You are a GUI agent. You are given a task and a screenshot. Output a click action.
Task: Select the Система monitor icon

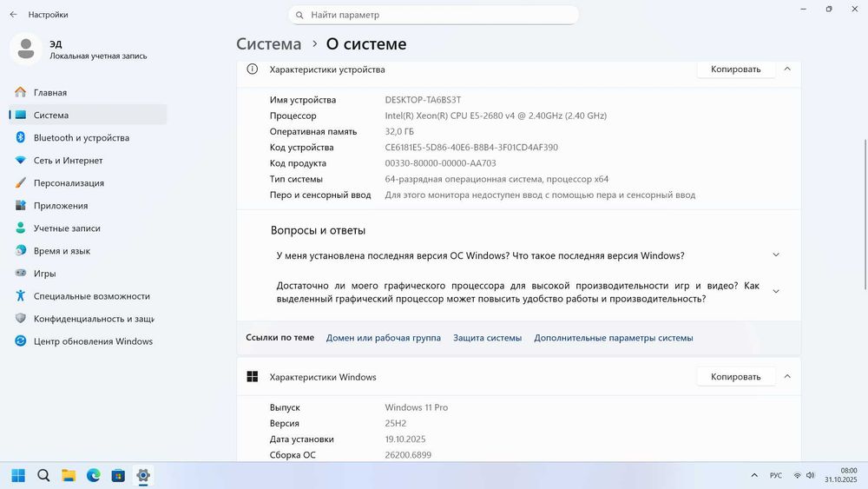[21, 115]
